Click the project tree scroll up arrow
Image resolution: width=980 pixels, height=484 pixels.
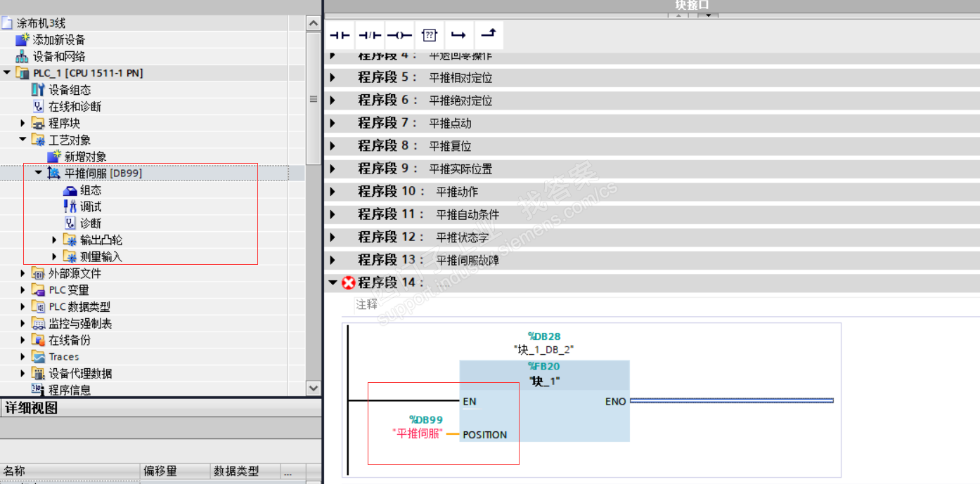pos(314,23)
